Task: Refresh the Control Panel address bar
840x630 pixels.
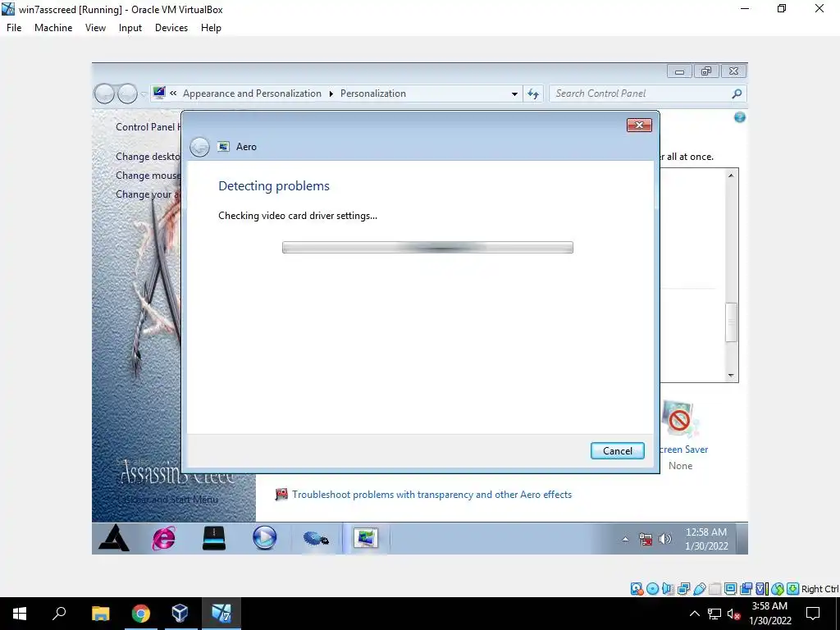Action: tap(533, 94)
